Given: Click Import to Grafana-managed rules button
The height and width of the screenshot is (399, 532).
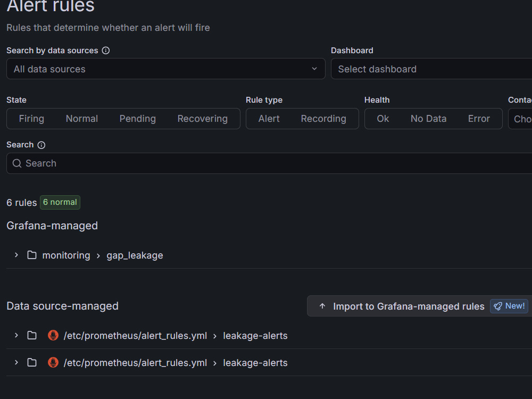Looking at the screenshot, I should click(419, 306).
